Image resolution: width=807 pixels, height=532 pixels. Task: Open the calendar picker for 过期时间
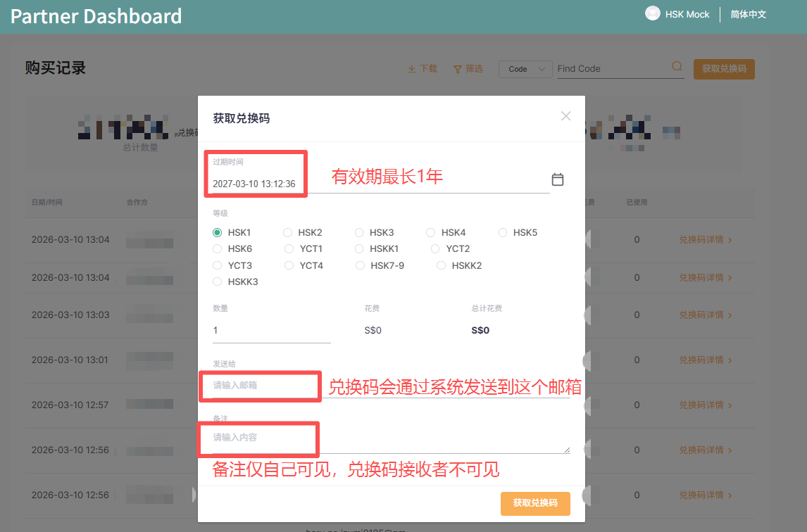pos(558,179)
